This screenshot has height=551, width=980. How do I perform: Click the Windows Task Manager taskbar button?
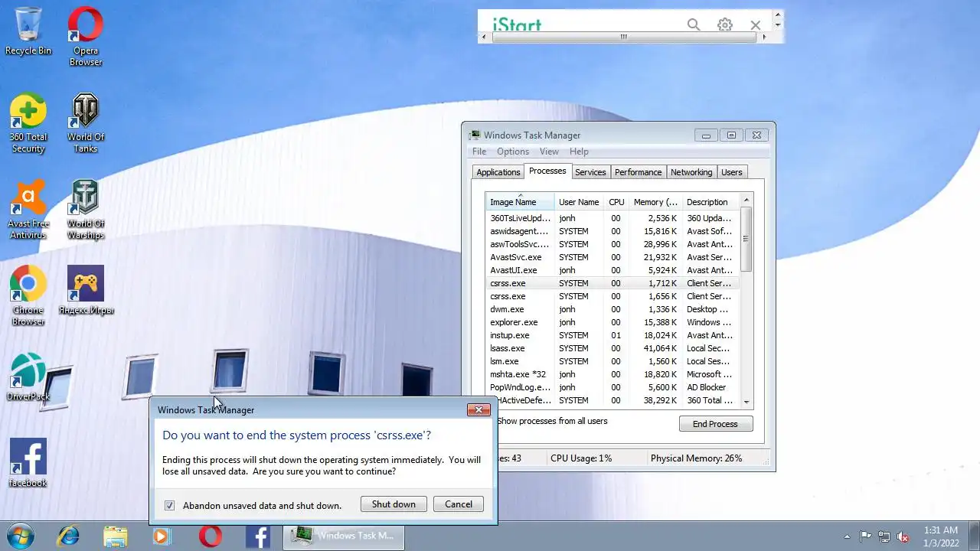tap(344, 536)
